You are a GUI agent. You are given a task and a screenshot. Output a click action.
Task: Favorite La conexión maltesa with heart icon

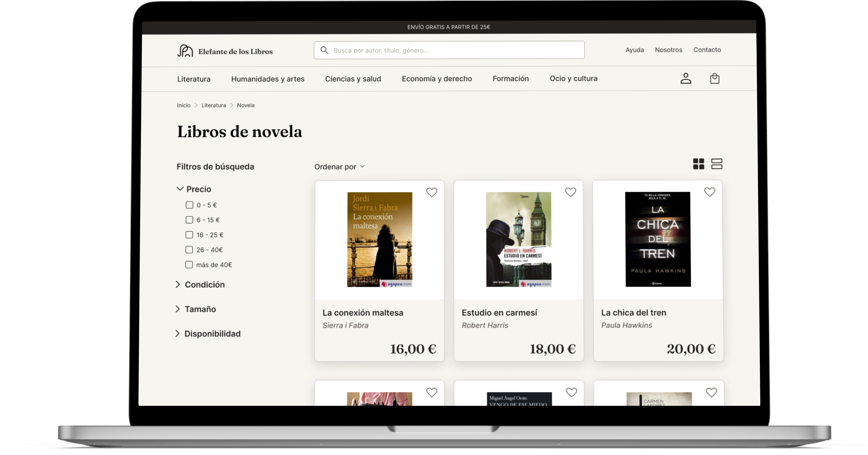pyautogui.click(x=431, y=192)
